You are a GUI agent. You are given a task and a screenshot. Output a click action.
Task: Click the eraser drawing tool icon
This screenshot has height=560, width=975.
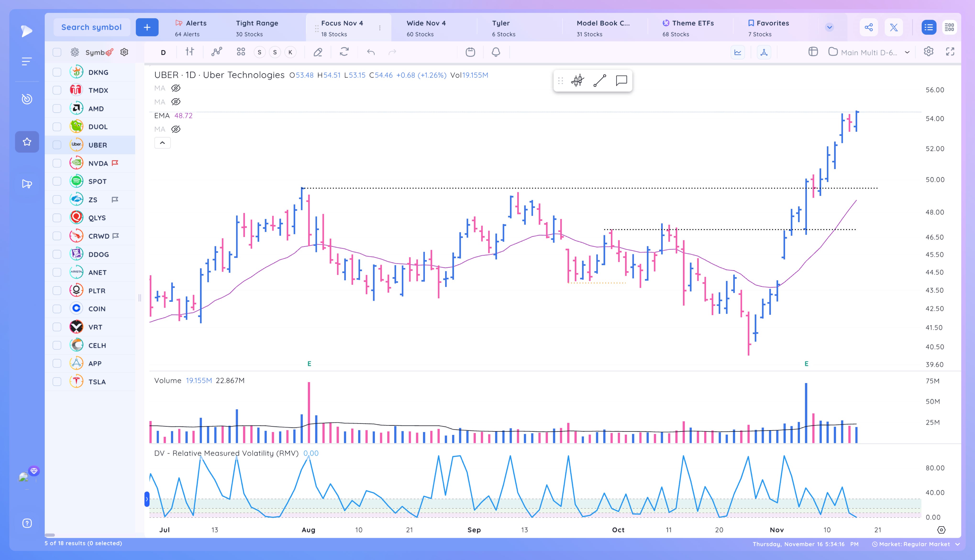(x=318, y=52)
